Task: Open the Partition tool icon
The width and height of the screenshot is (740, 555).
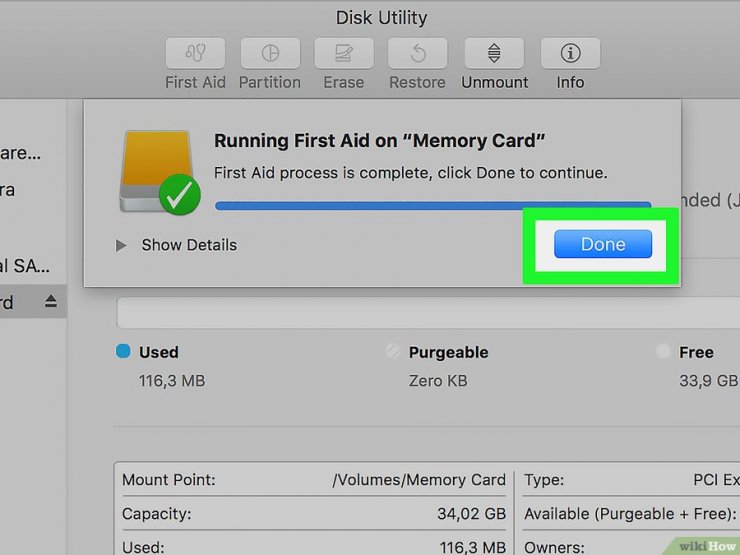Action: point(270,53)
